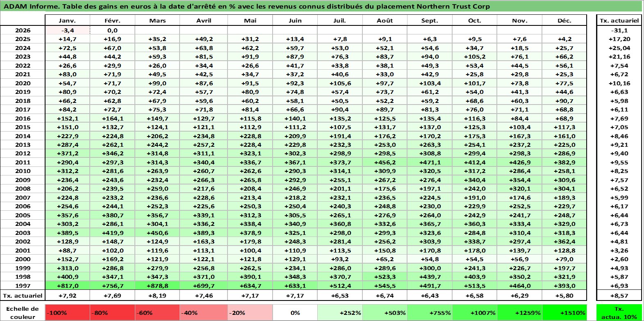The width and height of the screenshot is (644, 321).
Task: Click the Tx. actuariel row label at the bottom left
Action: click(23, 295)
